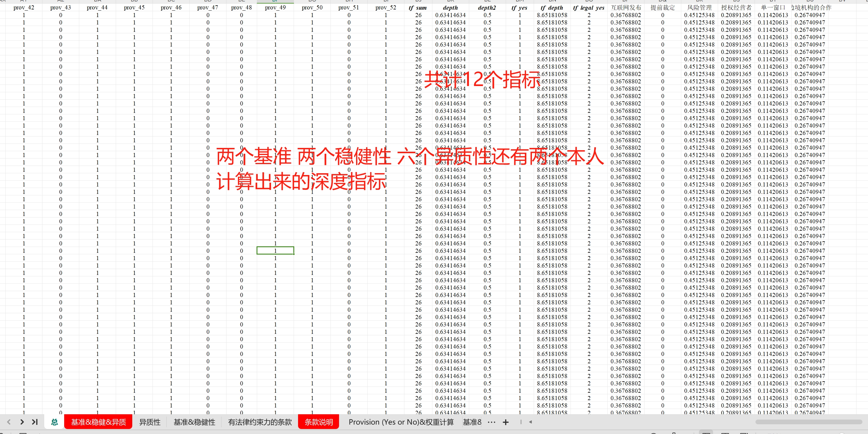The image size is (868, 434).
Task: Select the prov_49 header cell
Action: [x=275, y=7]
